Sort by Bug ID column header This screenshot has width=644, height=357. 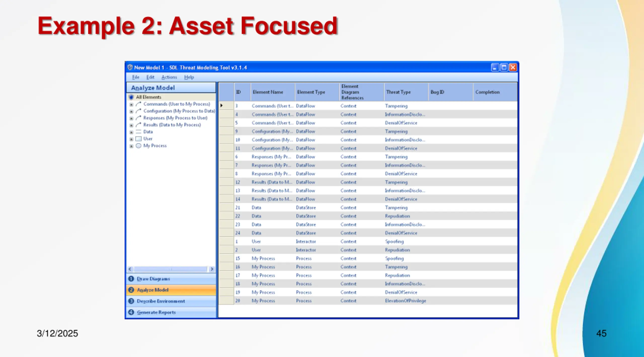coord(450,92)
